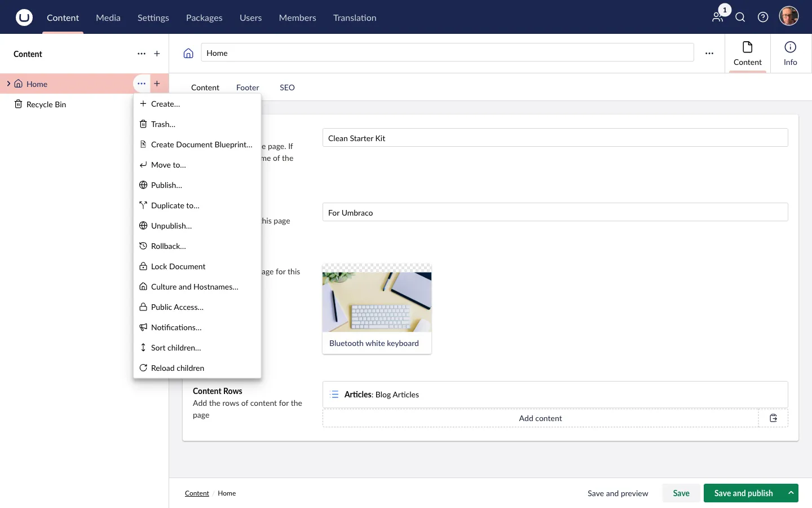Viewport: 812px width, 508px height.
Task: Open the Media section
Action: pyautogui.click(x=108, y=17)
